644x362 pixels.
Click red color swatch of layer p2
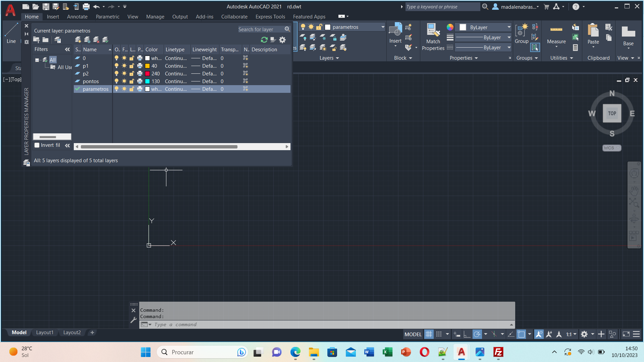[147, 73]
